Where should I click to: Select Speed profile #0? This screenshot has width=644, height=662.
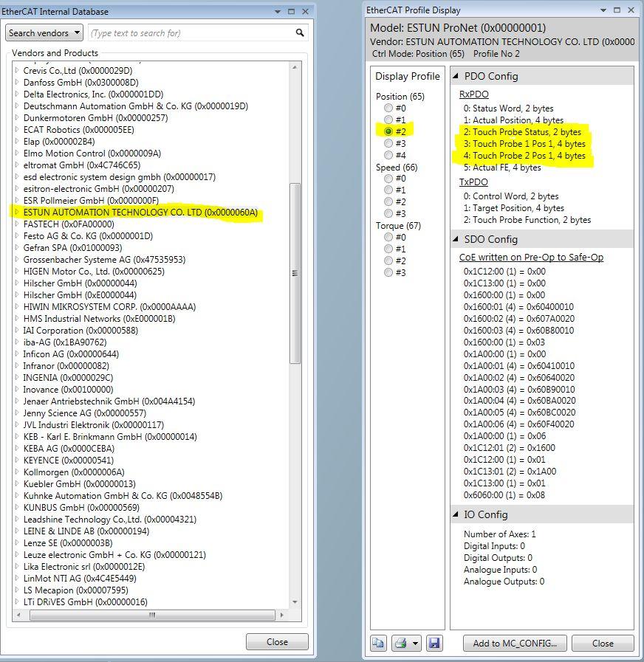click(388, 178)
